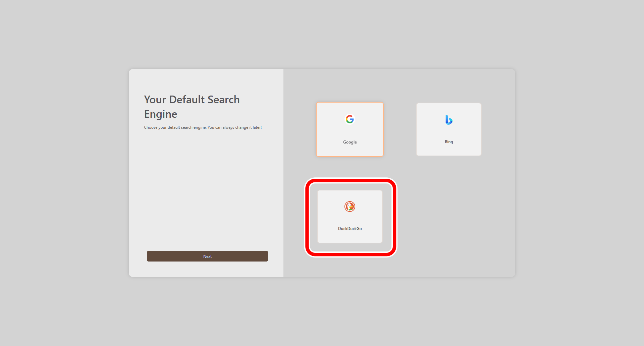This screenshot has width=644, height=346.
Task: Click the blue Bing logo icon
Action: pos(449,120)
